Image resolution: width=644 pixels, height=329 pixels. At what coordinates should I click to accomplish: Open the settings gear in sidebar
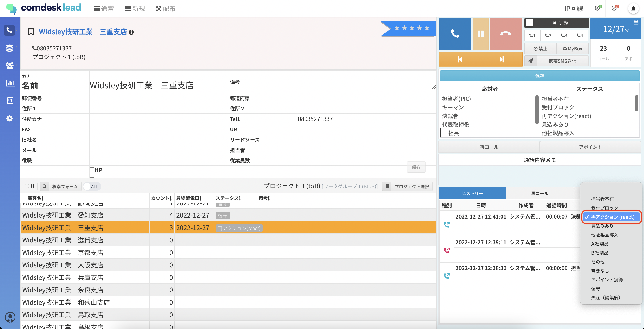9,118
